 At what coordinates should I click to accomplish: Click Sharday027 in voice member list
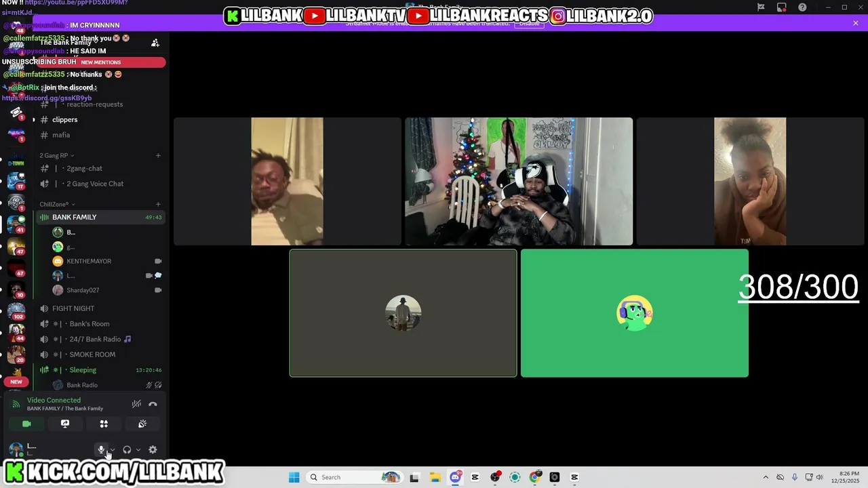(x=83, y=290)
